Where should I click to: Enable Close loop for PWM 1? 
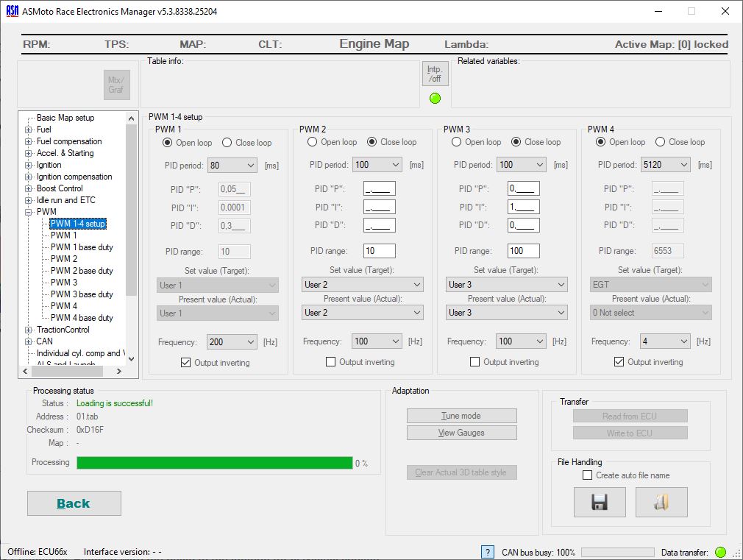click(x=227, y=143)
